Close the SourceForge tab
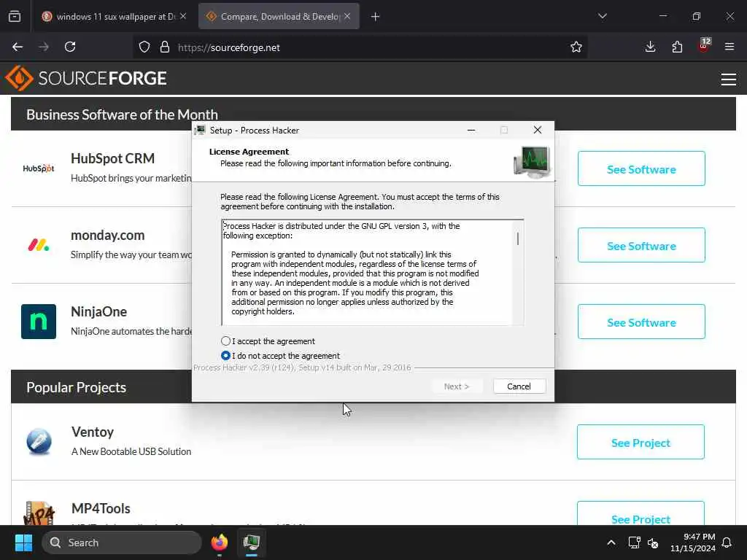The height and width of the screenshot is (560, 747). point(347,16)
